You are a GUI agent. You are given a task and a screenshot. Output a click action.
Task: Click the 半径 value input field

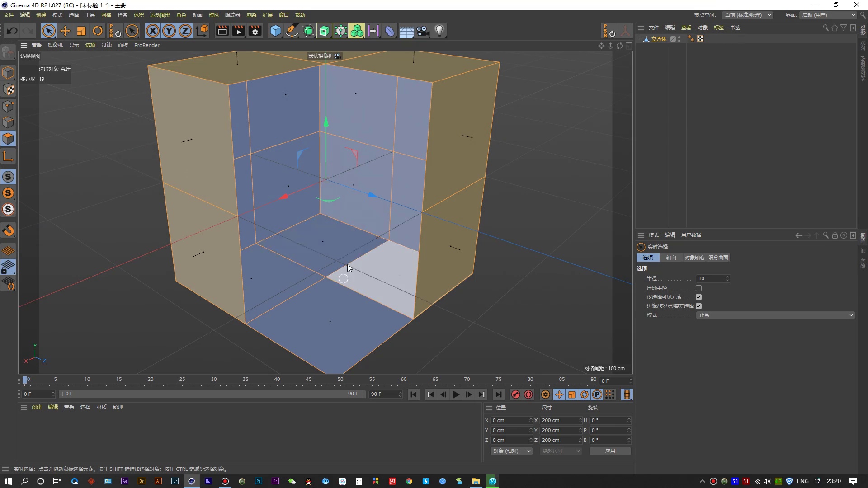coord(711,278)
